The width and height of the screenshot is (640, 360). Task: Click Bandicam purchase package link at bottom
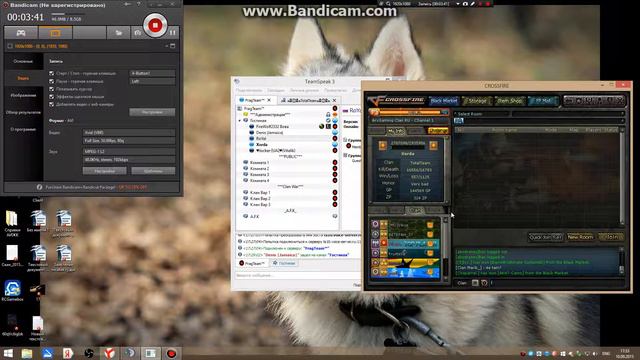(x=96, y=187)
